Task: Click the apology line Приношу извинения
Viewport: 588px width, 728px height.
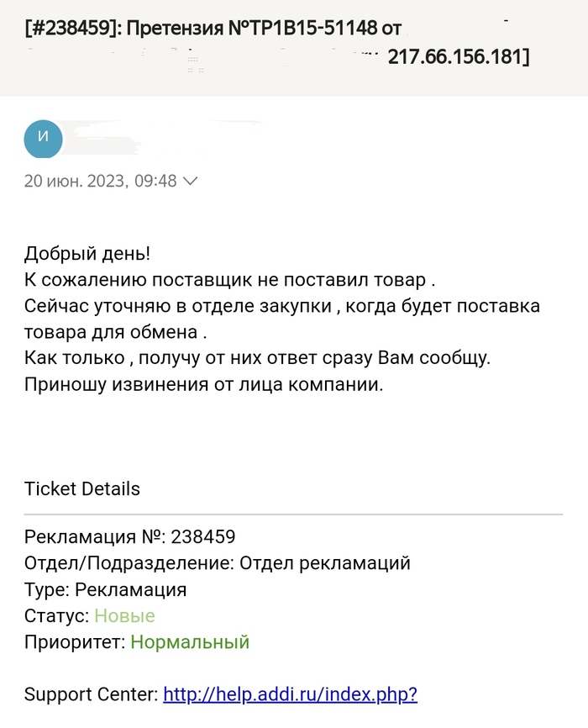Action: pyautogui.click(x=203, y=386)
